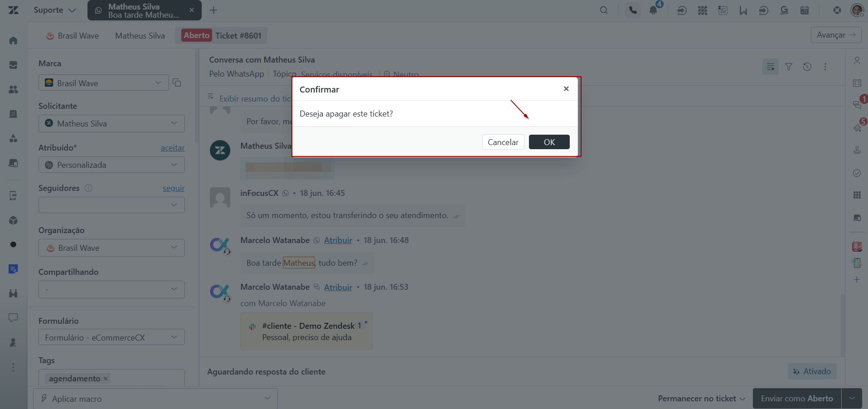Click the Aplicar macro field
Screen dimensions: 868x409
pyautogui.click(x=155, y=399)
